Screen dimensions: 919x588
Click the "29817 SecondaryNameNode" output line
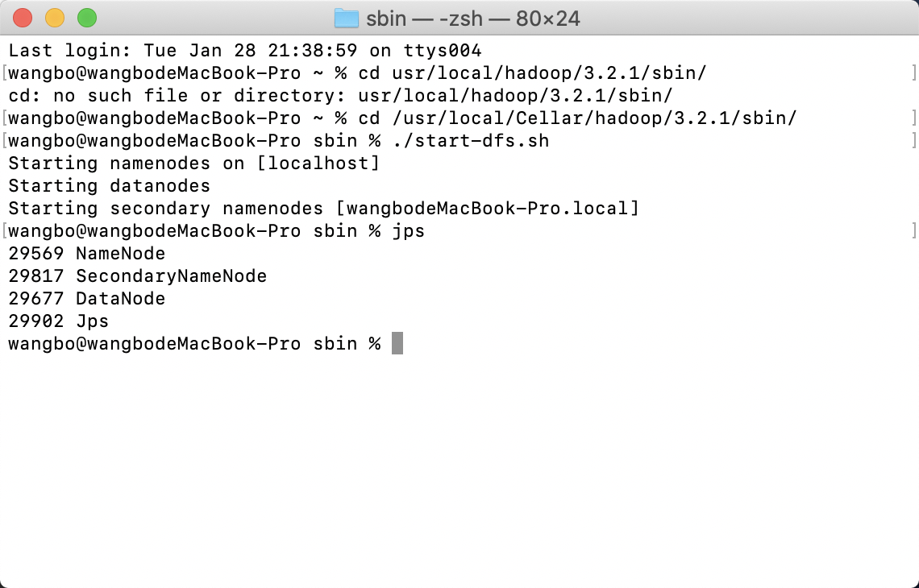tap(137, 275)
